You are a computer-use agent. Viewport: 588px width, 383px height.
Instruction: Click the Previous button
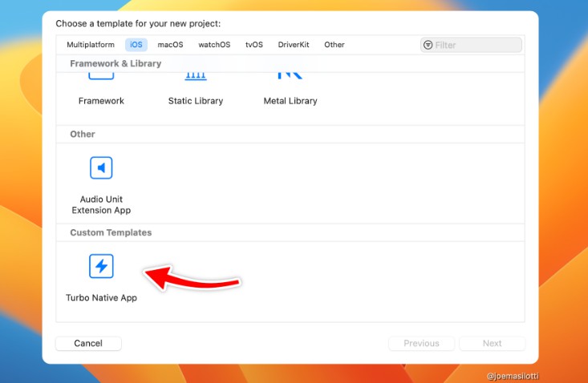[x=421, y=343]
